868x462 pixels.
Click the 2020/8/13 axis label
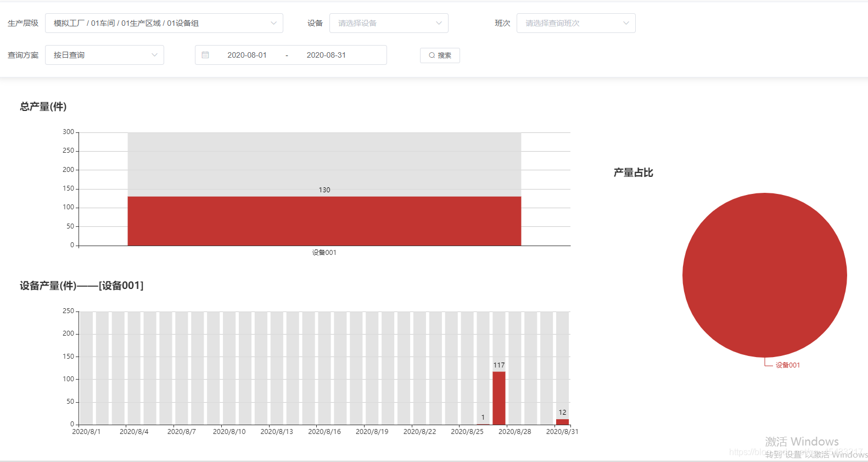(277, 432)
